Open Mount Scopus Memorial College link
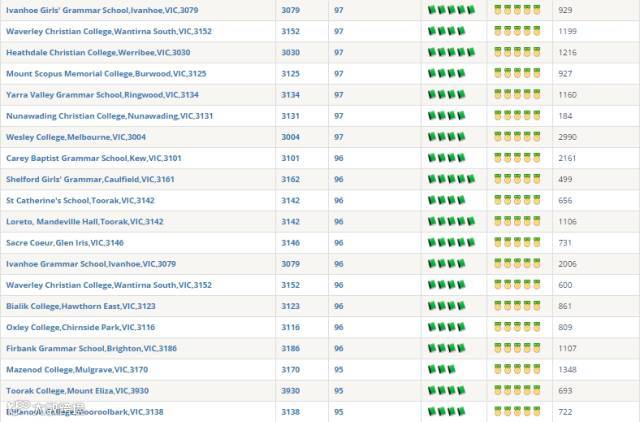 106,74
